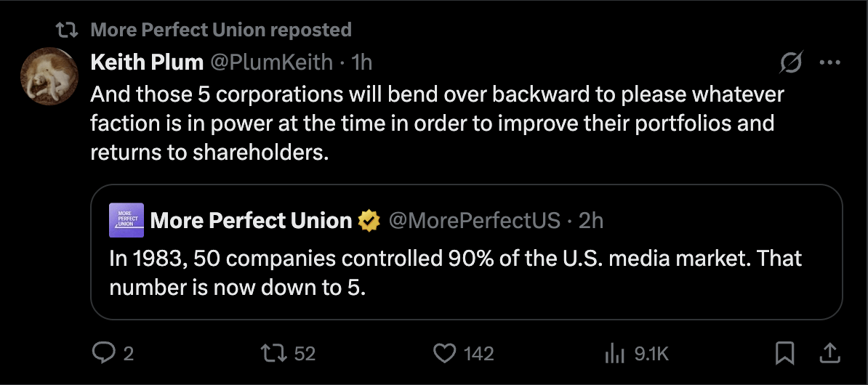
Task: Click the repost arrows icon beside reposted label
Action: click(x=67, y=30)
